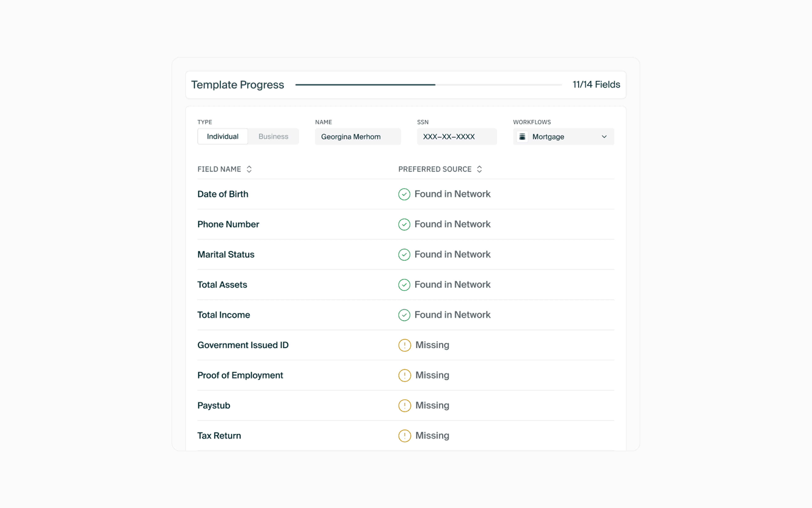The height and width of the screenshot is (508, 812).
Task: Click Total Income check icon
Action: [x=404, y=315]
